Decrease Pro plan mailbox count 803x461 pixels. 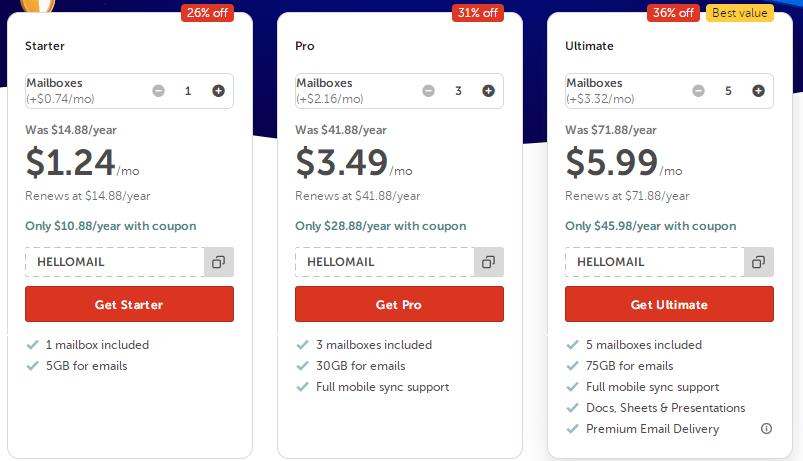click(x=428, y=91)
